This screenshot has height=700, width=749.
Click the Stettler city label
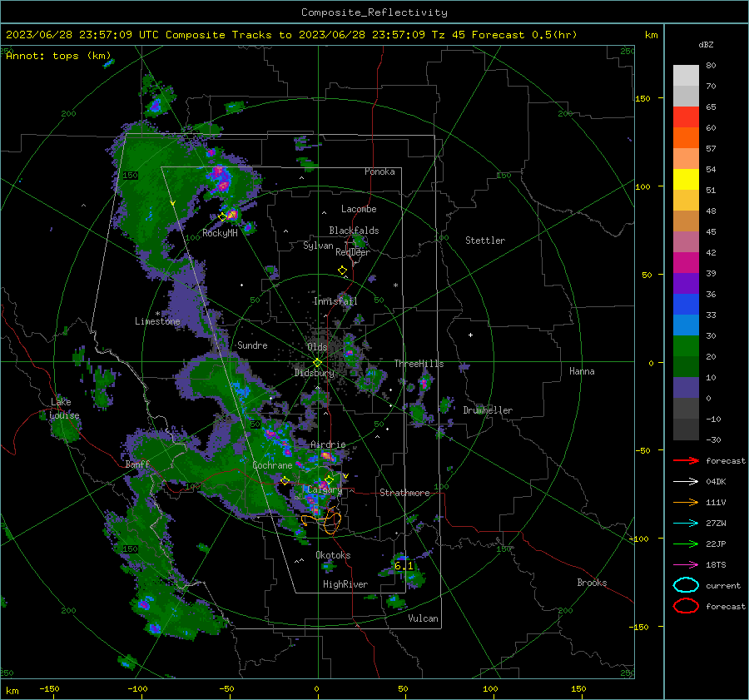(x=485, y=241)
